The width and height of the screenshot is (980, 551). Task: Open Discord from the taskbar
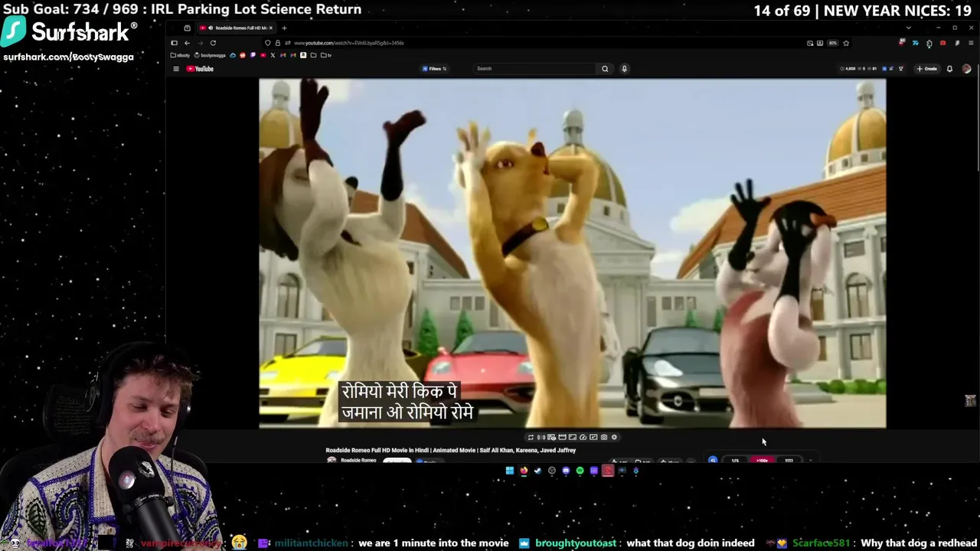click(566, 471)
